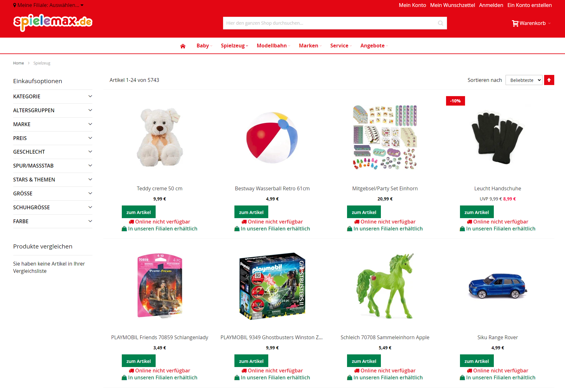Click the location pin for Meine Filiale
The image size is (565, 392).
tap(15, 5)
